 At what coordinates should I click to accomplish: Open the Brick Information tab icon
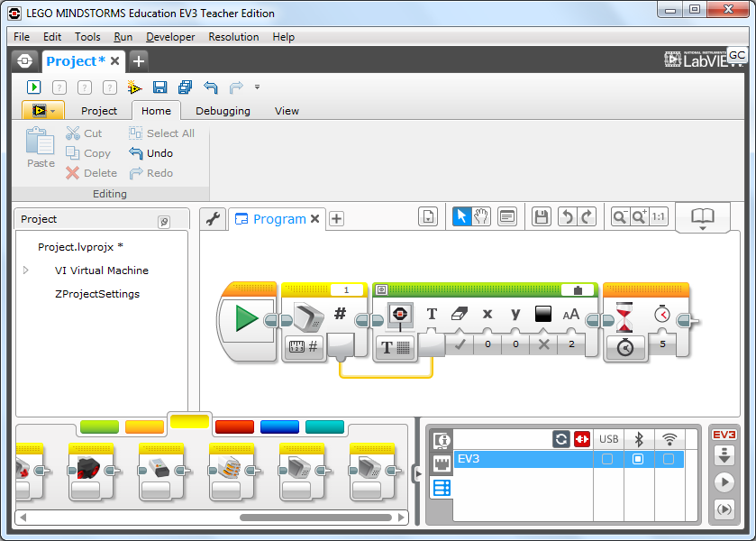(x=442, y=440)
